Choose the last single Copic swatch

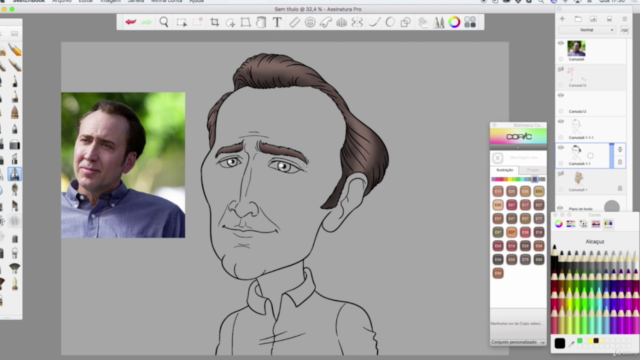pos(498,273)
